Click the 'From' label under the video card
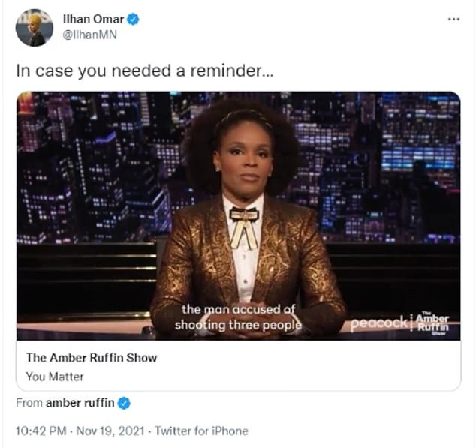 [x=29, y=403]
